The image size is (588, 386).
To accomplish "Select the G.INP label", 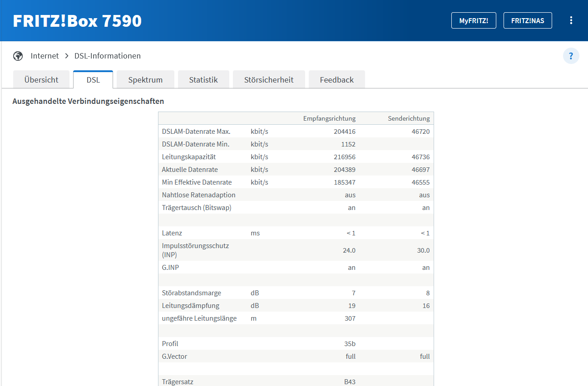I will click(170, 268).
